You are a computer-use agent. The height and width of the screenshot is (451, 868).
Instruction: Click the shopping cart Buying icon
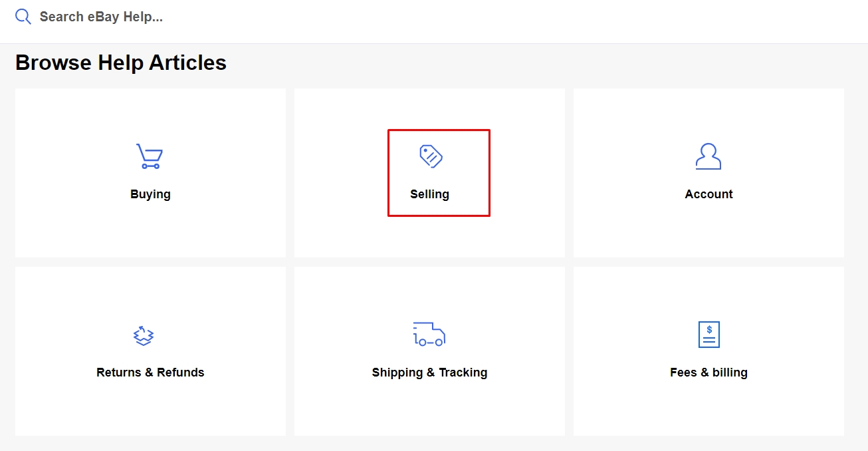click(150, 156)
